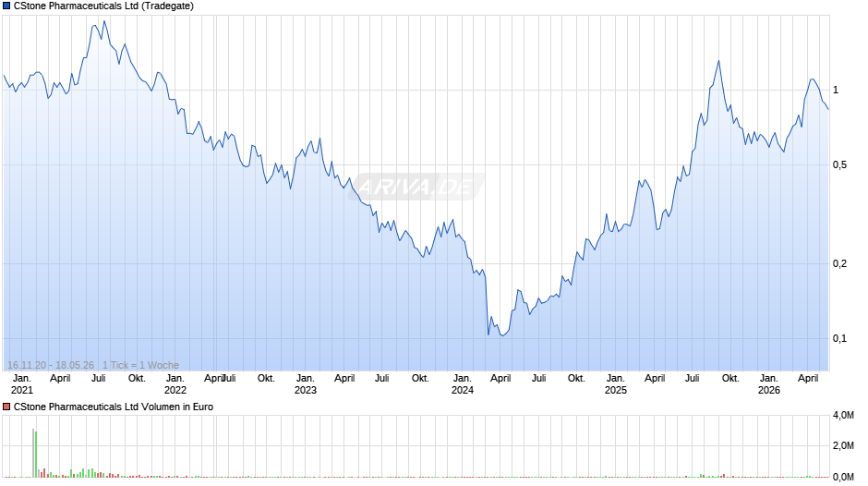The image size is (868, 486).
Task: Click the date range text '16.11.20 - 18.05.26'
Action: click(x=51, y=365)
